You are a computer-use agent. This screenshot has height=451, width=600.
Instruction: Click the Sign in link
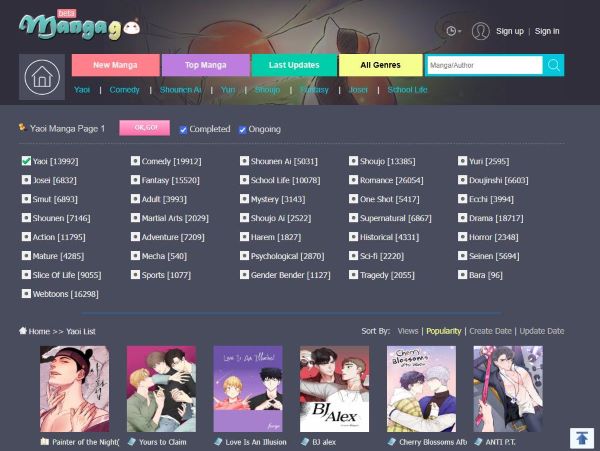click(547, 31)
